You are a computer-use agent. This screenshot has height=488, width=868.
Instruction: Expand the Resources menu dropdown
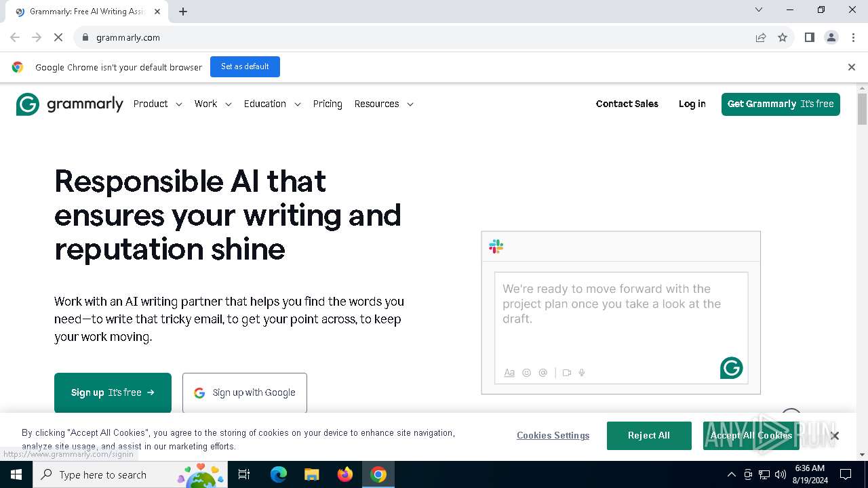[x=384, y=104]
